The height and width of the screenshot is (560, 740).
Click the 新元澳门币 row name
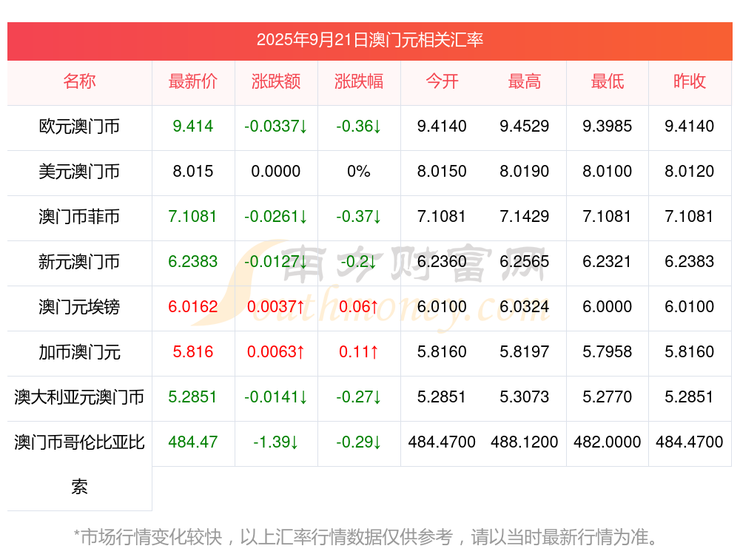point(79,261)
